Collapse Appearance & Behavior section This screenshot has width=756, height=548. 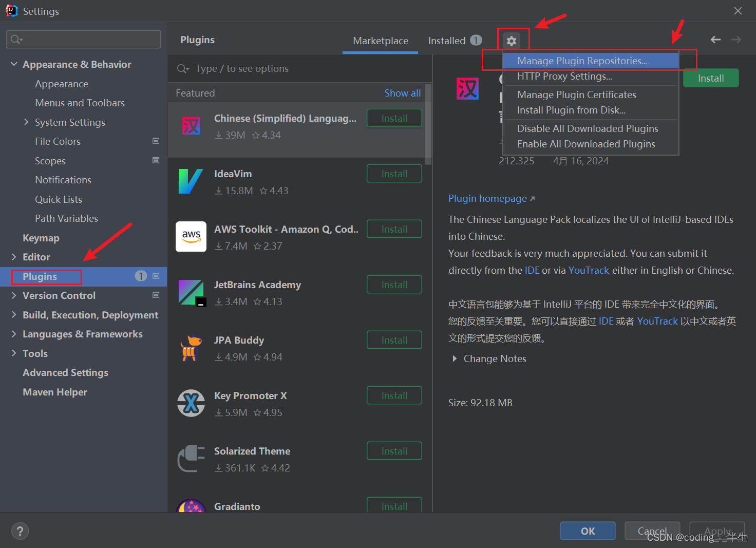(14, 64)
